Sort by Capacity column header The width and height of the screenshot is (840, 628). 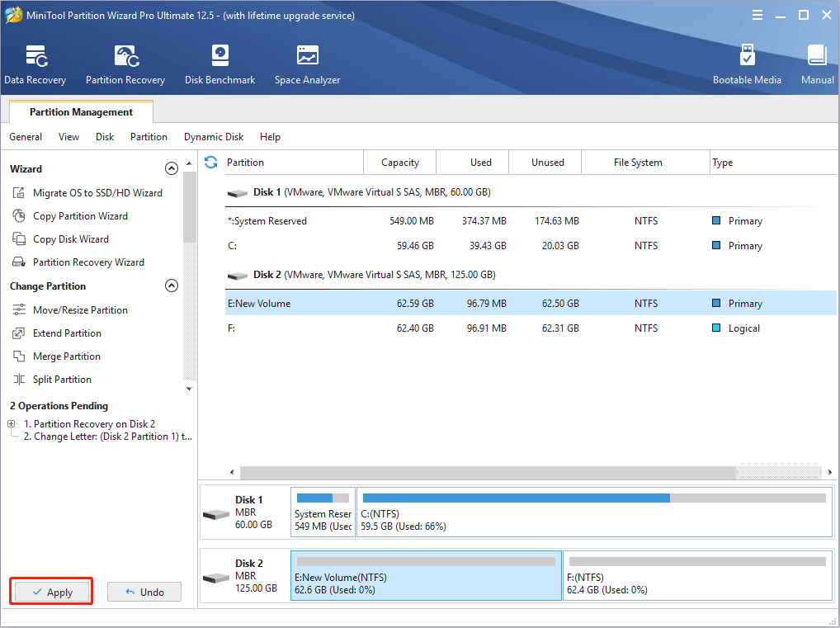399,163
